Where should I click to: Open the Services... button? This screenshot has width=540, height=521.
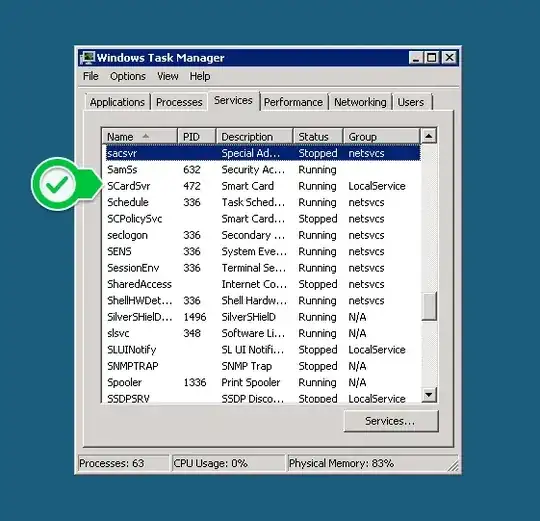pyautogui.click(x=391, y=421)
